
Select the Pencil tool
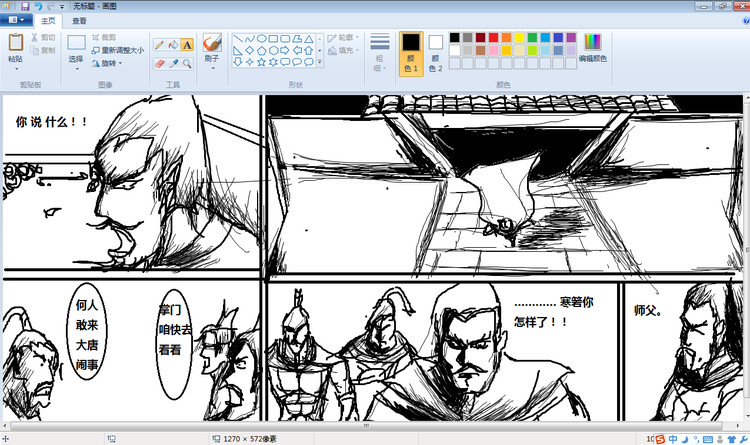pos(158,45)
